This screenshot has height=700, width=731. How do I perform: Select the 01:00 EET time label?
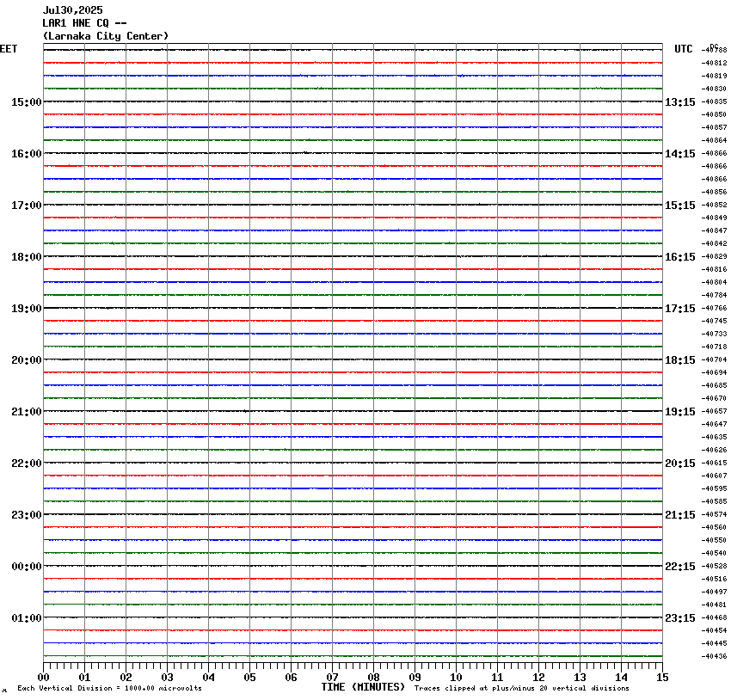click(27, 618)
